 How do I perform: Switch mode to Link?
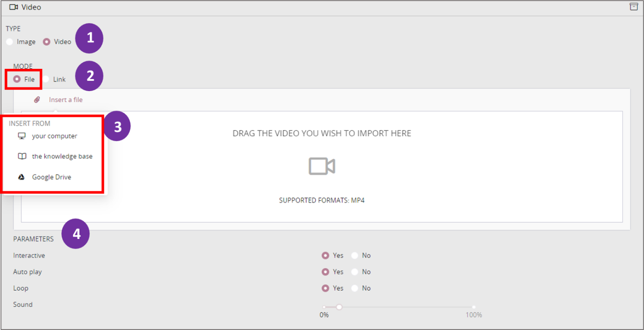click(x=46, y=79)
